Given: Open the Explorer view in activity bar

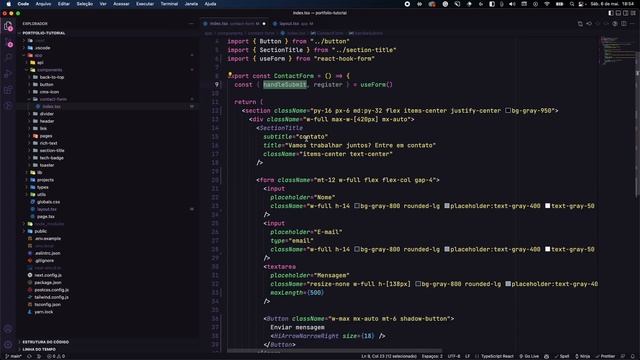Looking at the screenshot, I should (8, 27).
